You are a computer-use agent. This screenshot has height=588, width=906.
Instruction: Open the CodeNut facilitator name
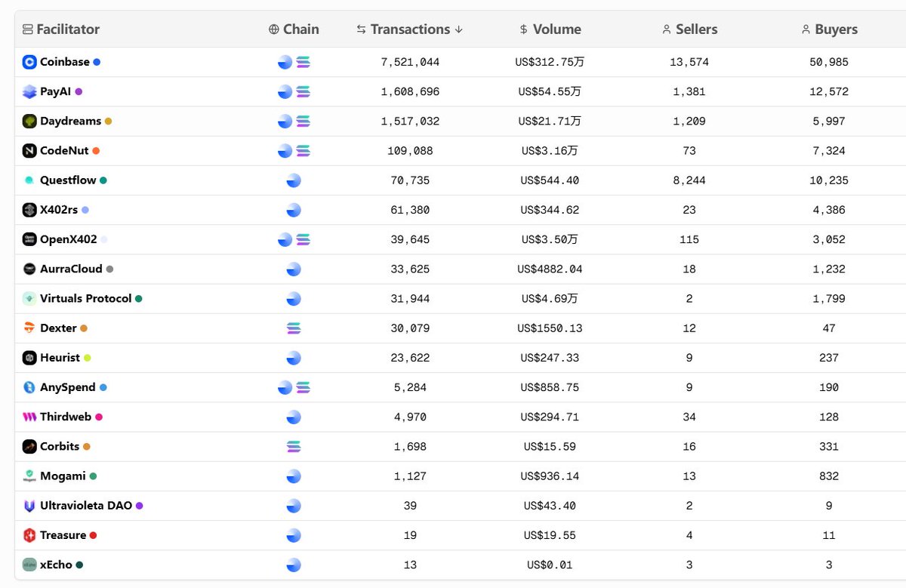[x=64, y=151]
